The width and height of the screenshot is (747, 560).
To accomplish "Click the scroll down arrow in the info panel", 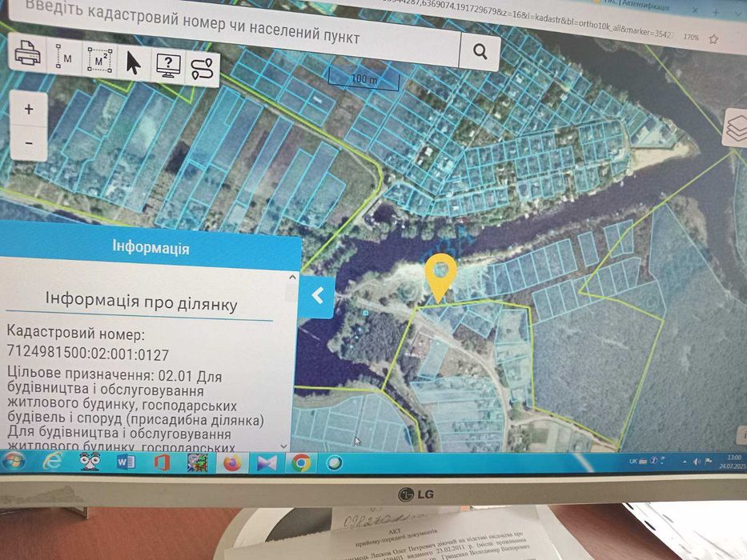I will [x=284, y=446].
